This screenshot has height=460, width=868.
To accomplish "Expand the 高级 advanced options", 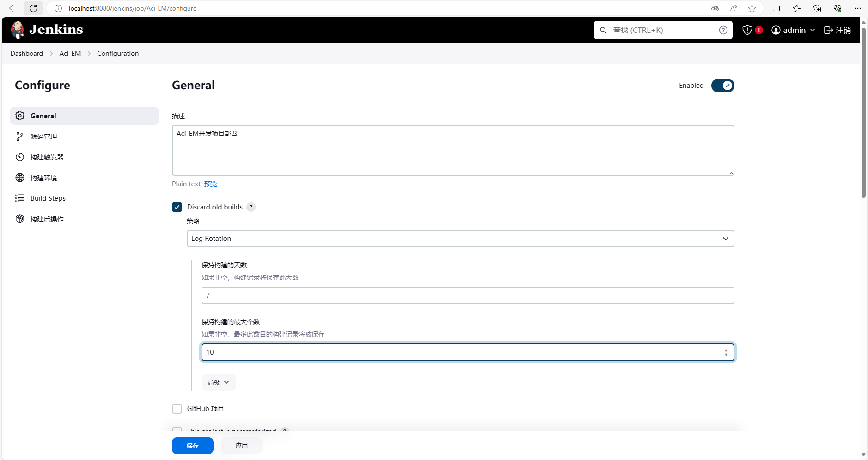I will pyautogui.click(x=219, y=382).
